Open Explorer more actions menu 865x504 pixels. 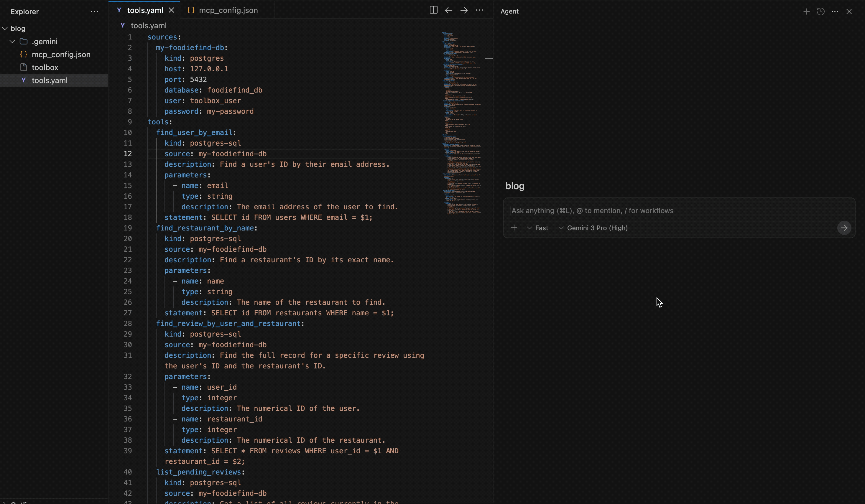94,12
